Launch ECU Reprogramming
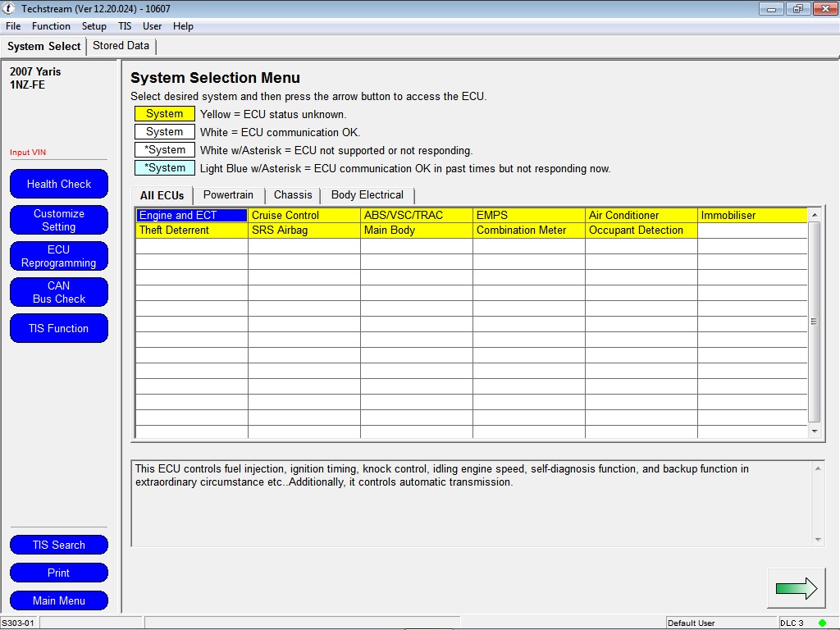The image size is (840, 630). click(x=58, y=256)
